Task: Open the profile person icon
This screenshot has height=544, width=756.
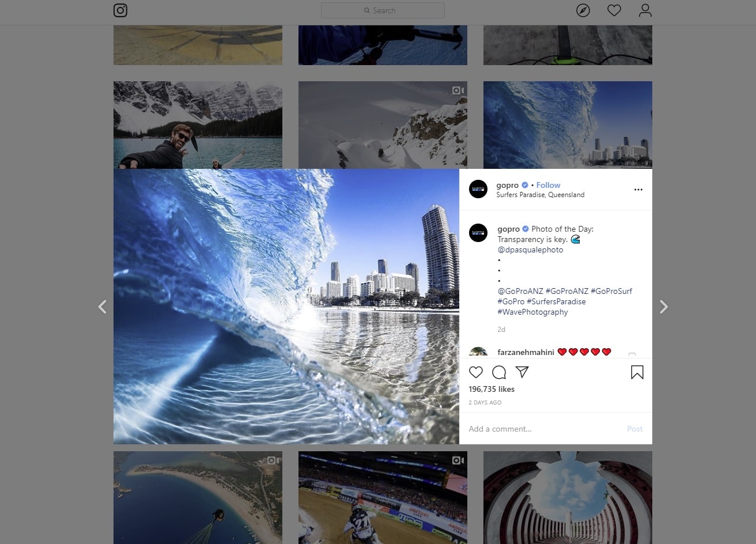Action: (645, 10)
